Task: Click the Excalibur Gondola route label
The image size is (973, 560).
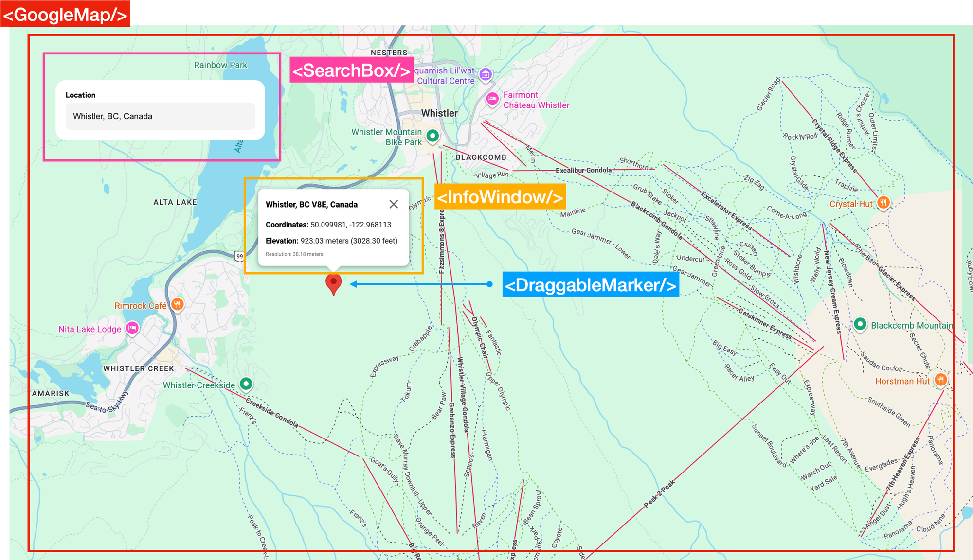Action: (584, 170)
